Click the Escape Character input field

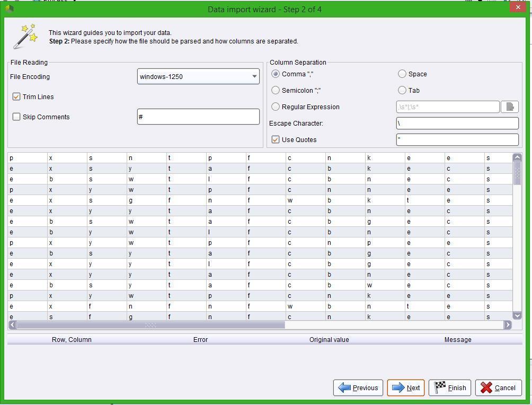point(457,123)
